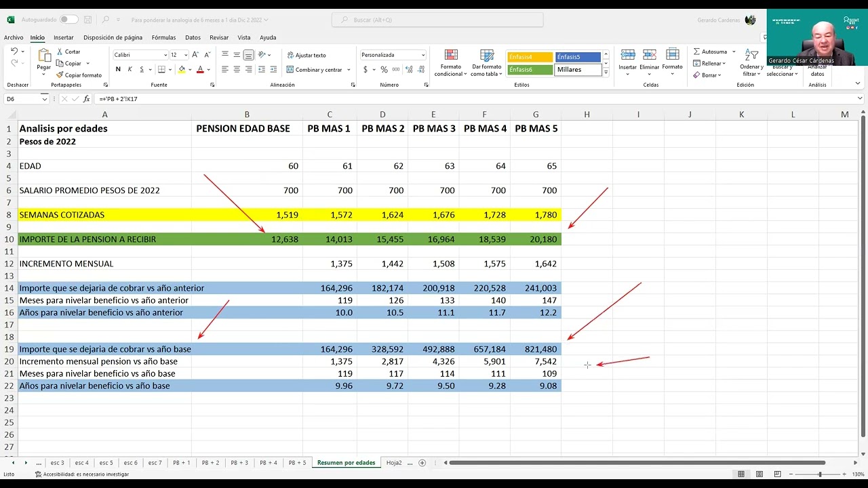The image size is (868, 488).
Task: Click the borders icon
Action: (161, 69)
